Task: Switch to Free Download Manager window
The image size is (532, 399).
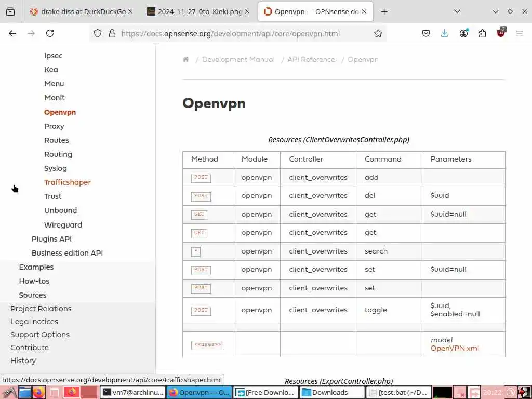Action: [266, 392]
